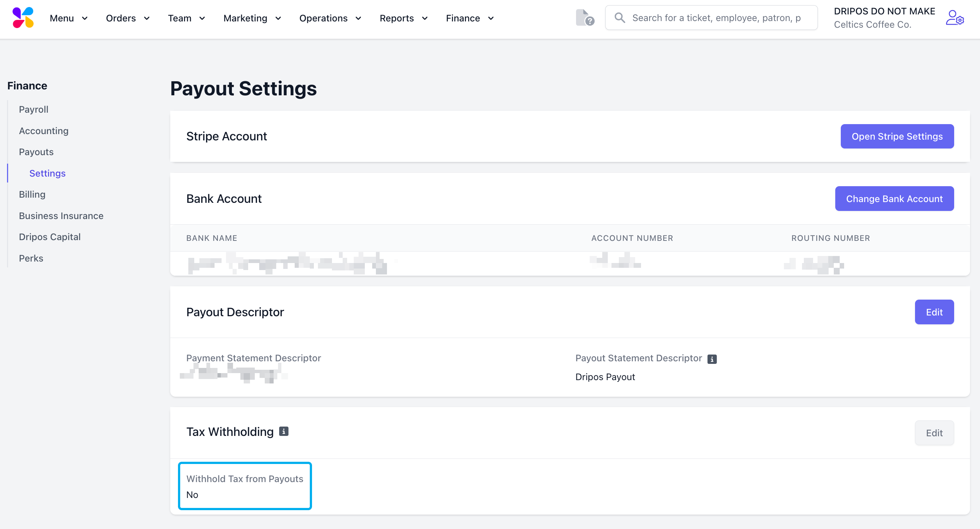Viewport: 980px width, 529px height.
Task: Open the Team dropdown menu
Action: (186, 18)
